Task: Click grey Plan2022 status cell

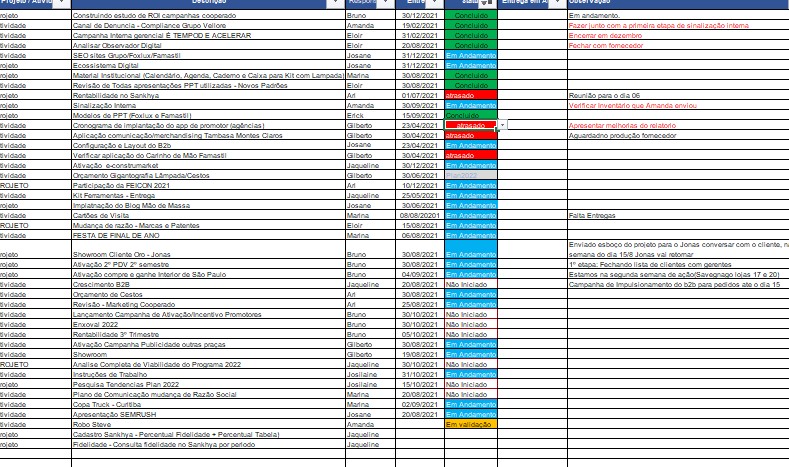Action: pyautogui.click(x=471, y=176)
